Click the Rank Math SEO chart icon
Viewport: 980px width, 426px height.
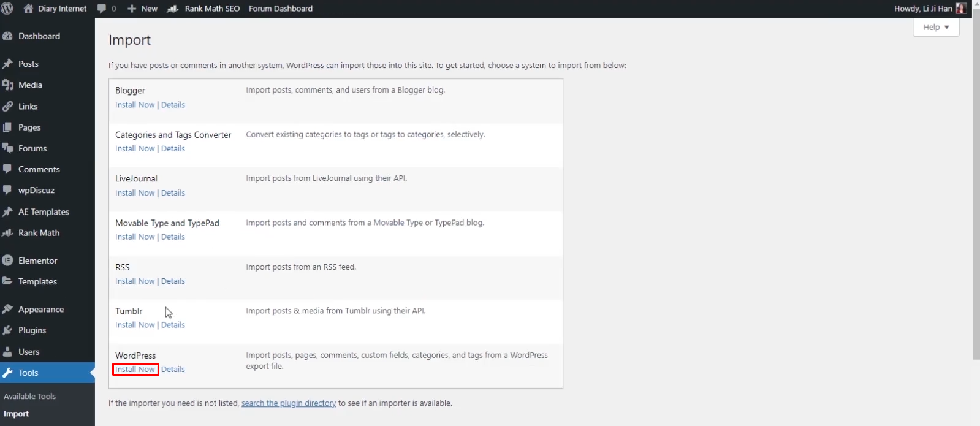click(x=173, y=9)
